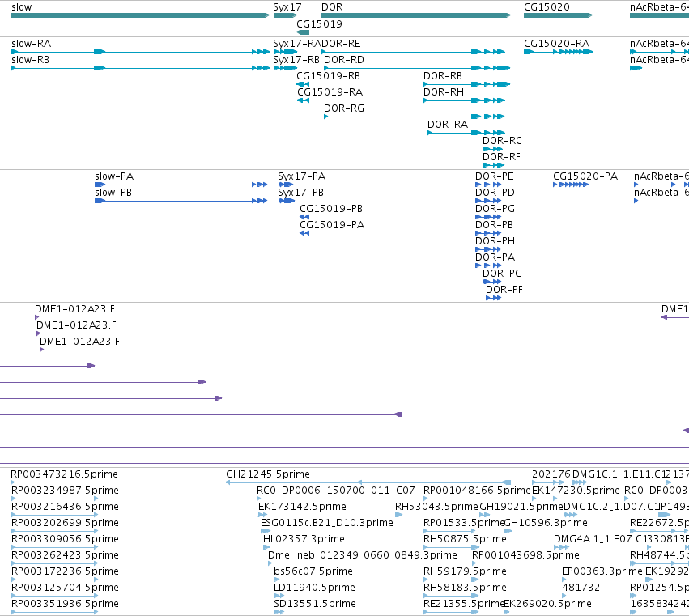
Task: Choose the EK269020.5prime EST
Action: tap(507, 612)
